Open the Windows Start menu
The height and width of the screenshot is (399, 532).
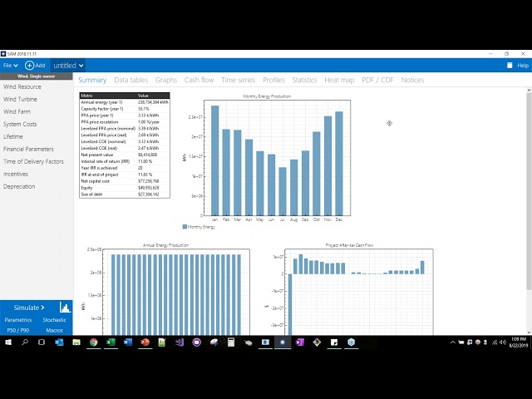click(x=7, y=342)
